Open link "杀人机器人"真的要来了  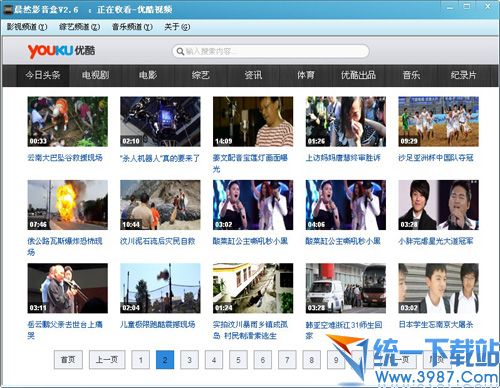[x=160, y=158]
